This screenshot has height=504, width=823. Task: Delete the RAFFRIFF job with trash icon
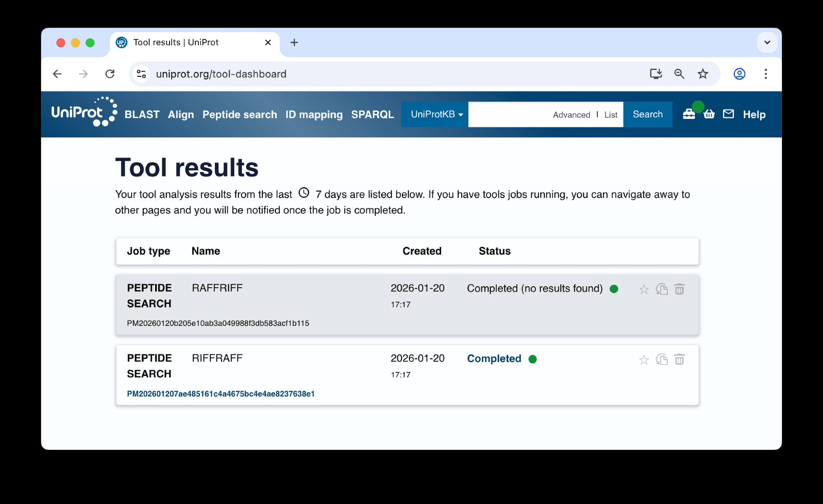click(x=679, y=289)
